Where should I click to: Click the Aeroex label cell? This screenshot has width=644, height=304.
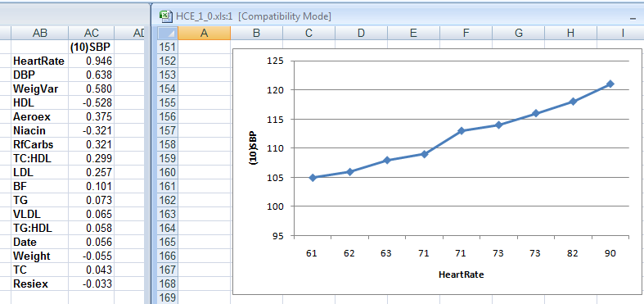(40, 117)
